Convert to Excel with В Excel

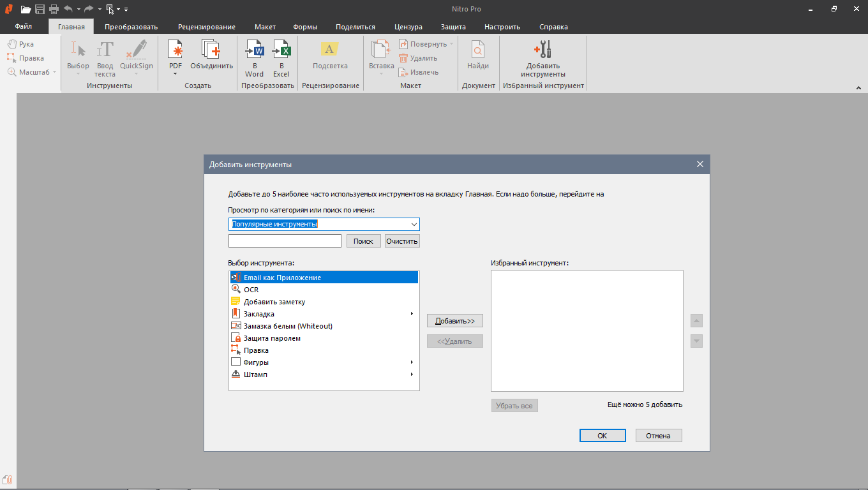[x=281, y=58]
